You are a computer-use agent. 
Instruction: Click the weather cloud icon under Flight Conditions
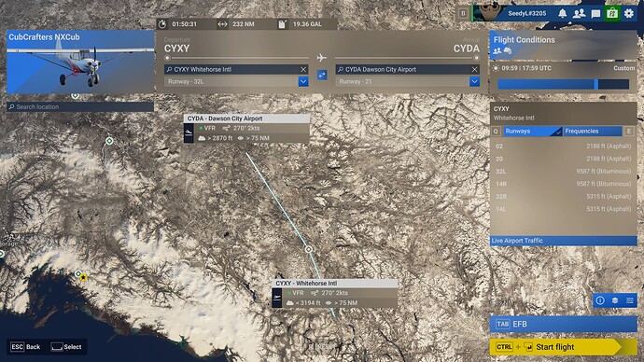pyautogui.click(x=508, y=51)
